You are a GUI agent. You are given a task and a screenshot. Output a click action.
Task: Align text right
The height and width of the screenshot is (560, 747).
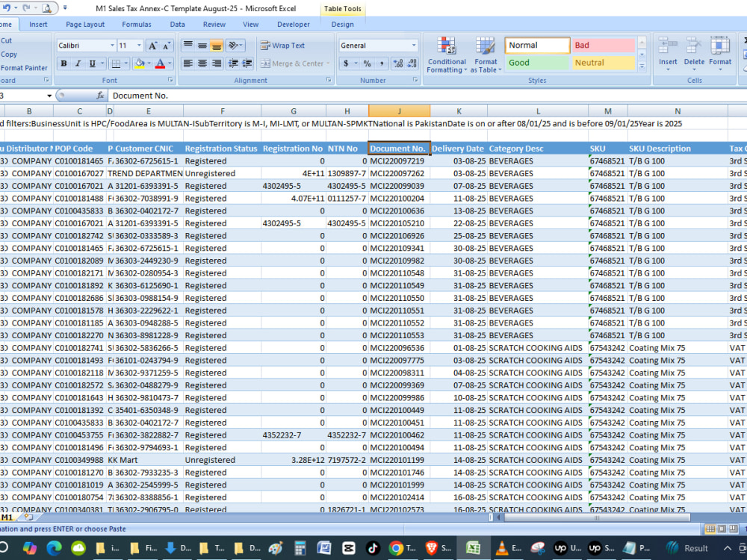[217, 63]
